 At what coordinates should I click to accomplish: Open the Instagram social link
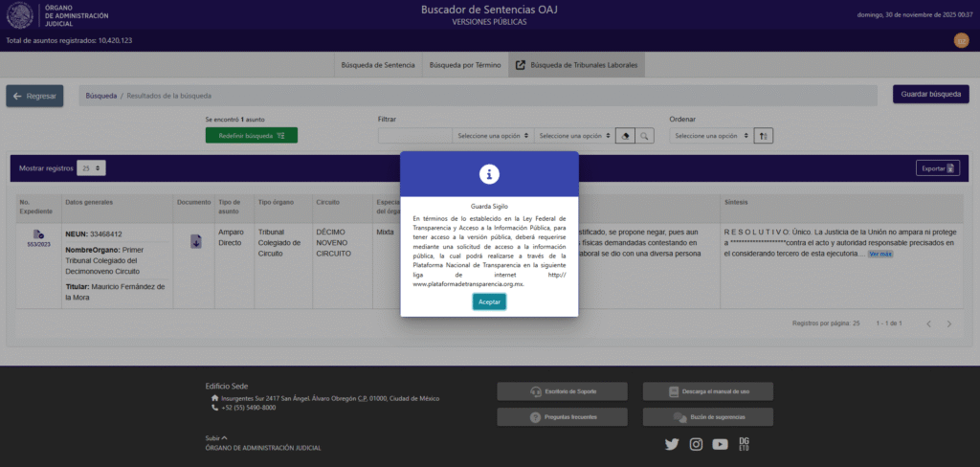point(696,444)
